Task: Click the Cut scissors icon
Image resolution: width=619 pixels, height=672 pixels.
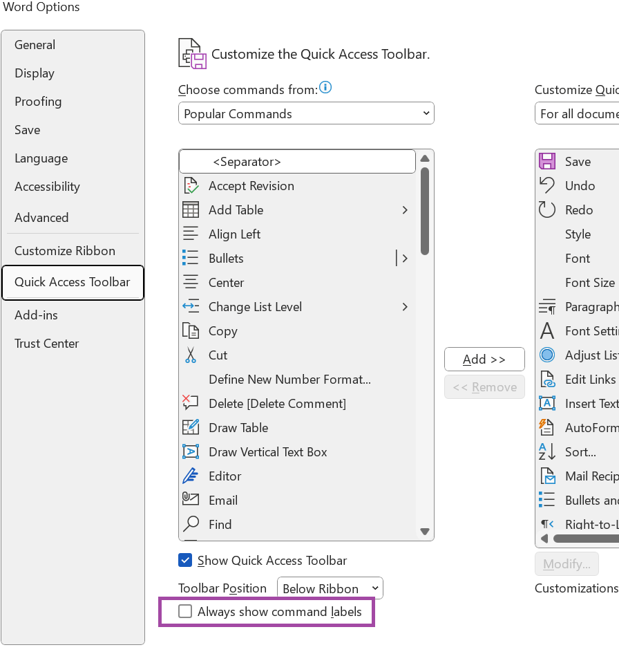Action: point(191,355)
